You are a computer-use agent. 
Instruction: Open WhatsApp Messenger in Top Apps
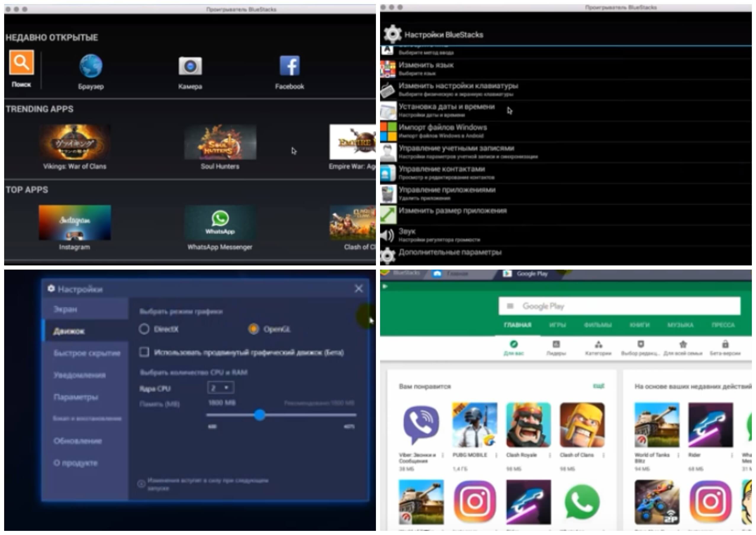(x=220, y=223)
